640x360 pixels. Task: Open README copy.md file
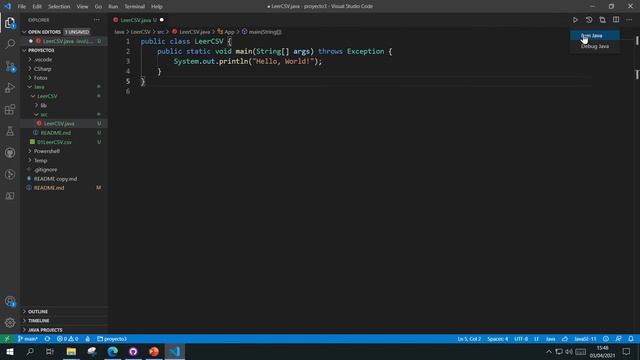56,179
